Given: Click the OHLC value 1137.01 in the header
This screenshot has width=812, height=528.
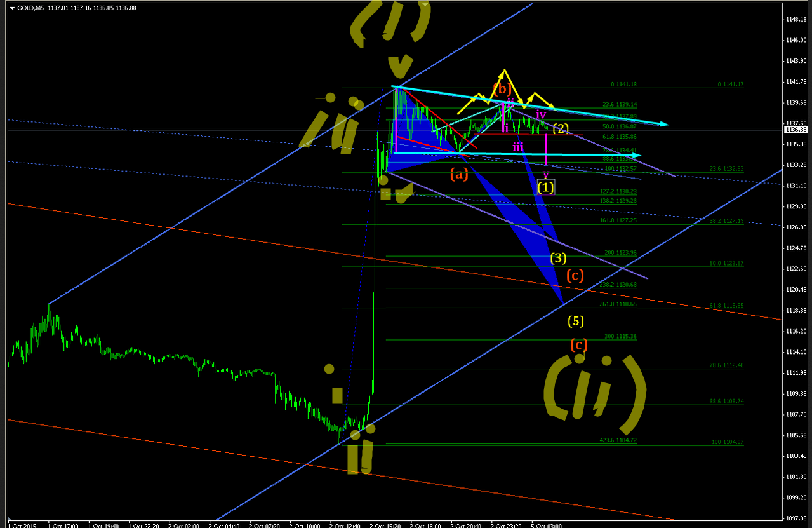Looking at the screenshot, I should 57,8.
